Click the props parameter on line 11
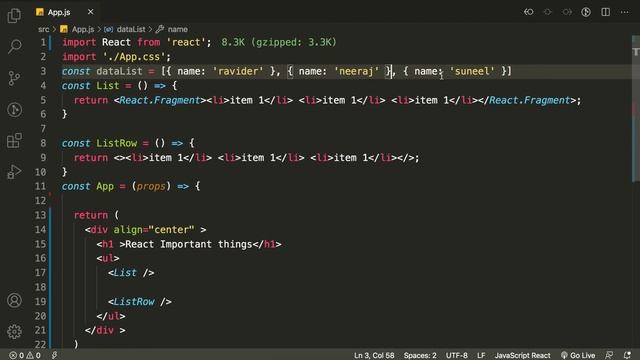 [x=151, y=187]
